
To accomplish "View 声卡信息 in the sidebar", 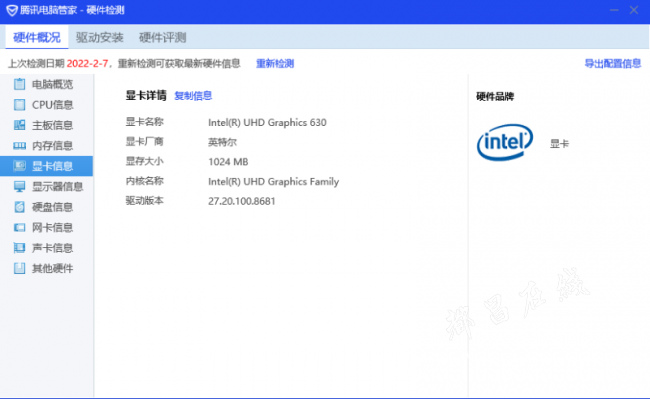I will 46,248.
